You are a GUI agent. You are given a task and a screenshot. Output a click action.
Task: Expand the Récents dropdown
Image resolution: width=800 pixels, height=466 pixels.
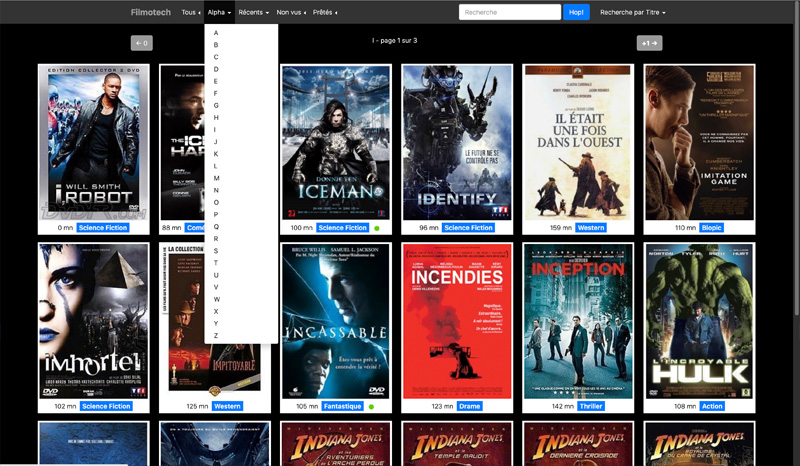click(254, 12)
